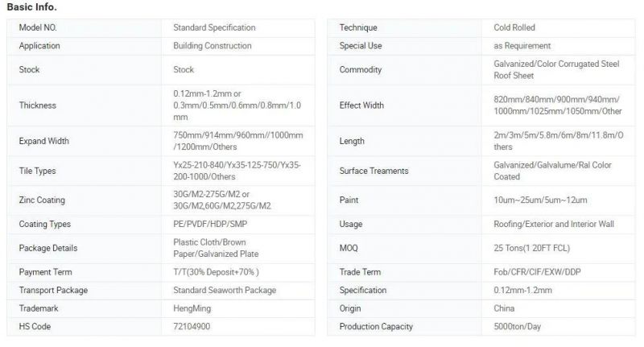Image resolution: width=644 pixels, height=347 pixels.
Task: Click the Standard Specification value
Action: [214, 27]
